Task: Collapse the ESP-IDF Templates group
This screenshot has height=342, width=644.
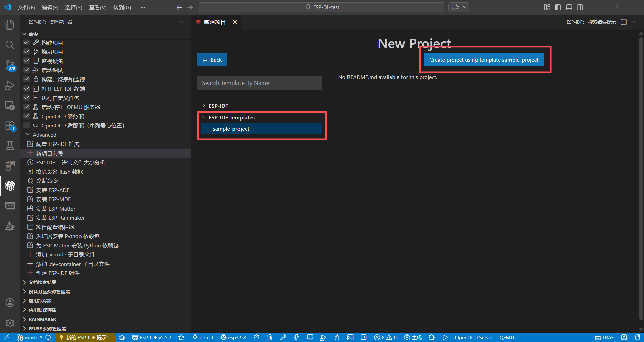Action: (x=204, y=117)
